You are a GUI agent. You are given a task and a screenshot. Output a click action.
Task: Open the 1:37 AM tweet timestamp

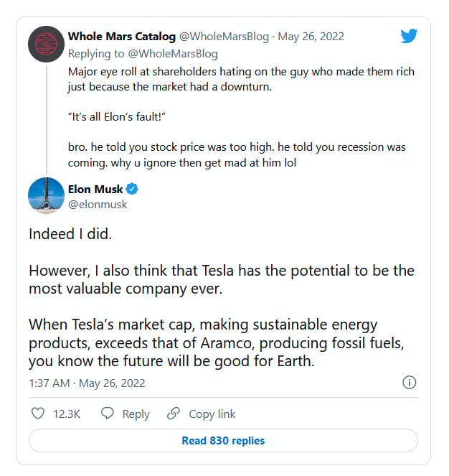click(x=87, y=383)
